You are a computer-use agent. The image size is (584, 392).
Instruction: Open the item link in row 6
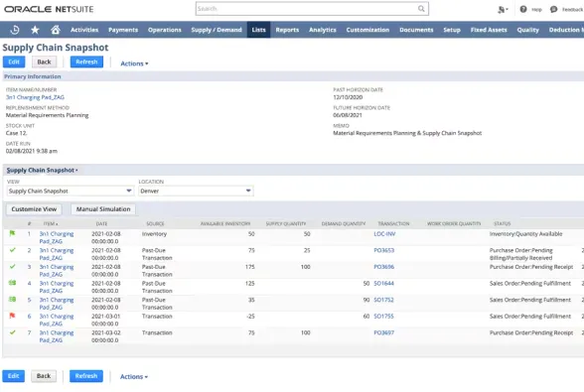pos(57,320)
